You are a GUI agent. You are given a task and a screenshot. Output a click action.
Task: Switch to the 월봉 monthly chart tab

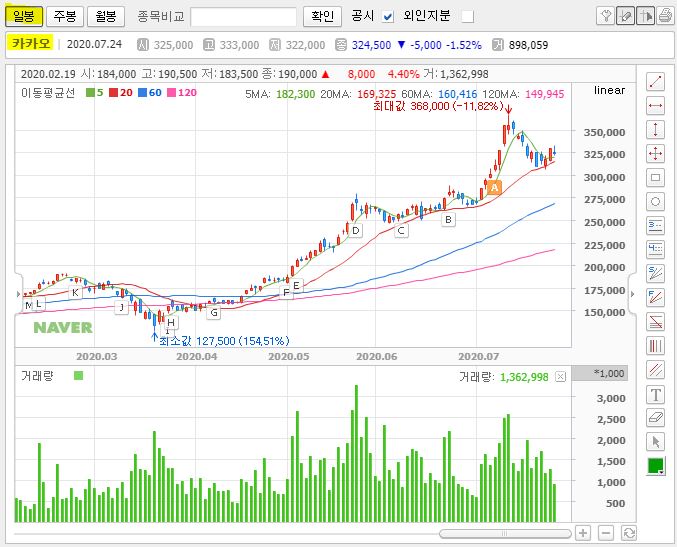click(106, 16)
